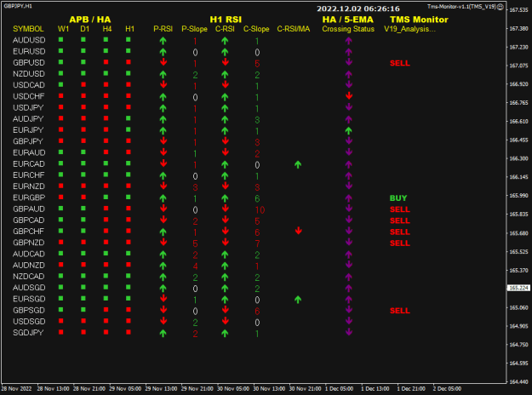This screenshot has width=532, height=395.
Task: Click the C-RSI/MA column header
Action: point(294,29)
